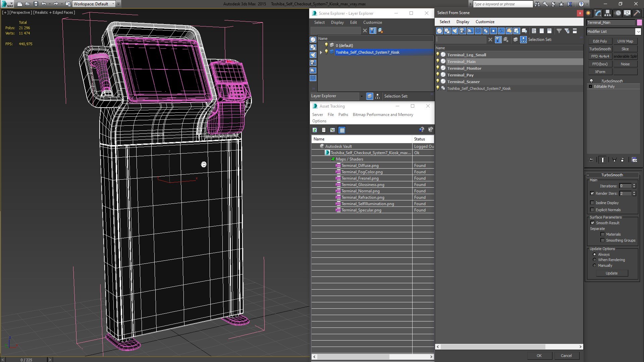Image resolution: width=644 pixels, height=362 pixels.
Task: Select Terminal_Monitor in Select From Scene list
Action: (x=464, y=68)
